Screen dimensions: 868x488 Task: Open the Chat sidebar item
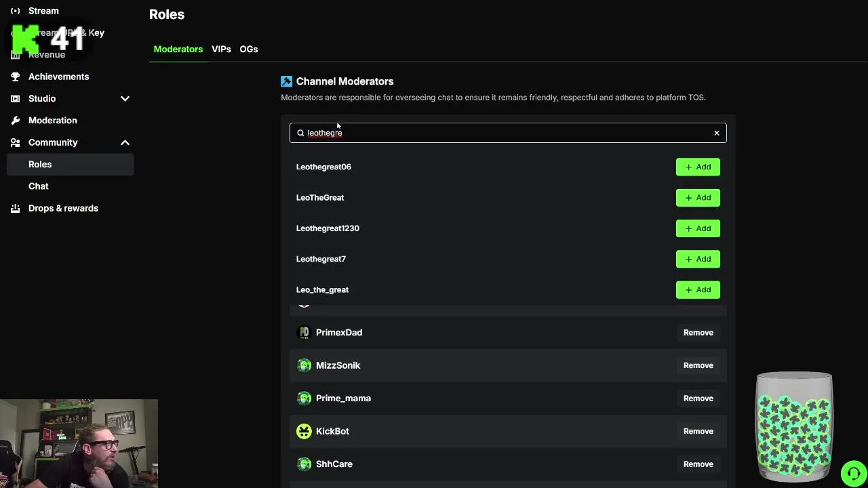(39, 186)
